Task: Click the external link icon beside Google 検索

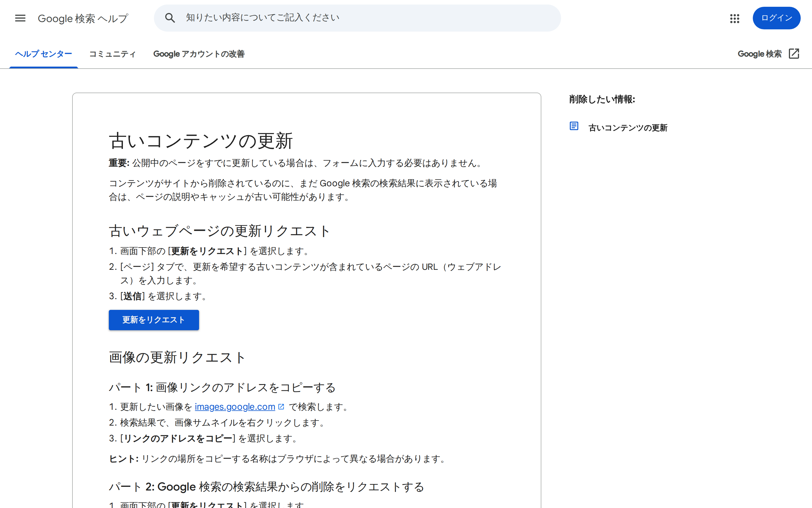Action: [794, 54]
